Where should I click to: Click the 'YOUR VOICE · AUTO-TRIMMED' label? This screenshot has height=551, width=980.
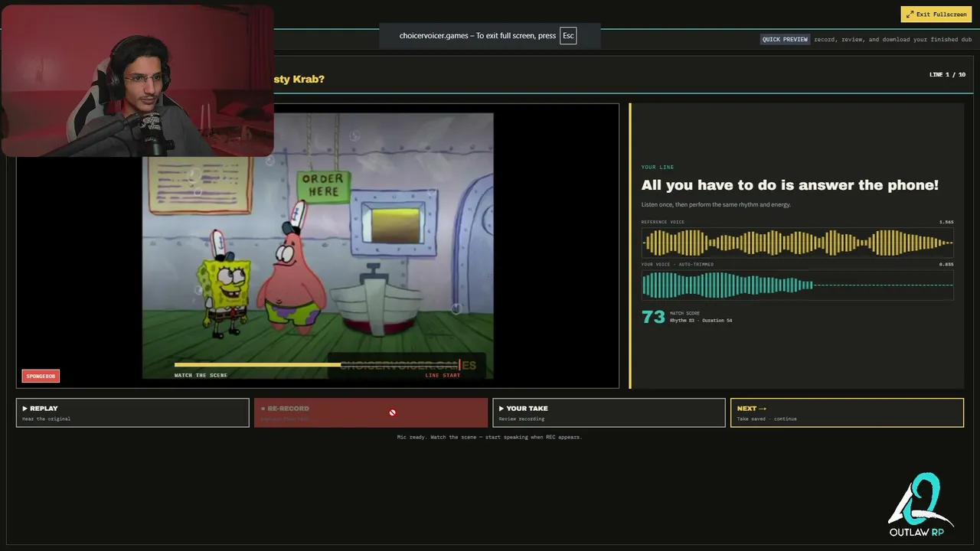[x=678, y=265]
